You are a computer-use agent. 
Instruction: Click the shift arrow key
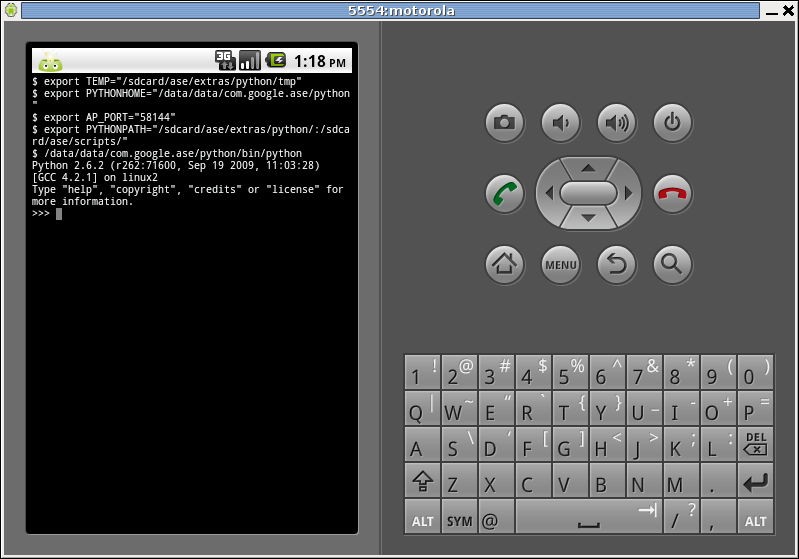coord(422,480)
